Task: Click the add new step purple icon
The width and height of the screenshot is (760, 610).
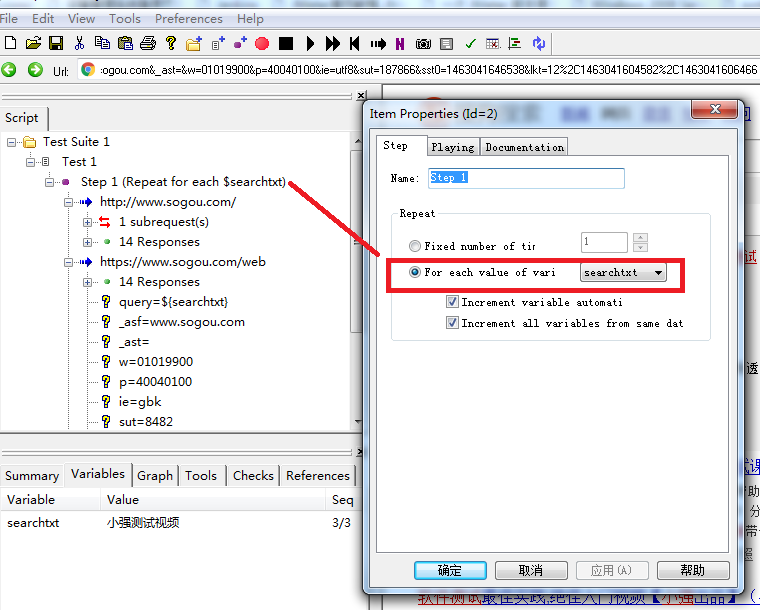Action: [x=240, y=43]
